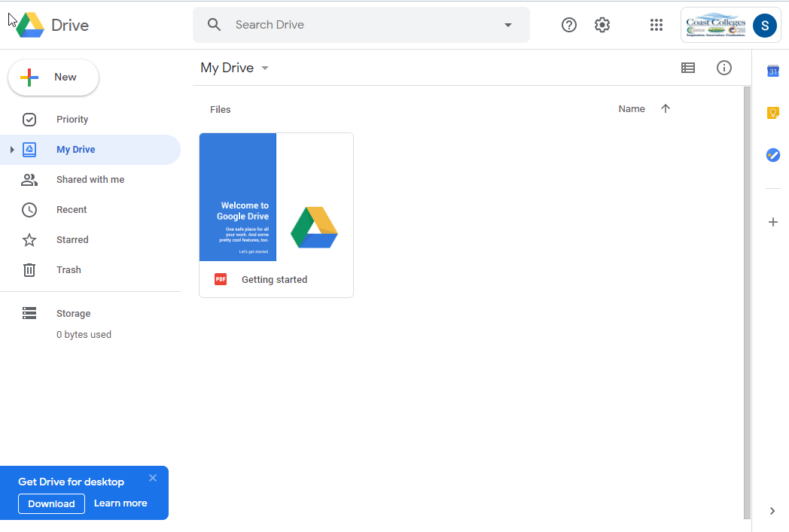Open Google Keep notes side panel
The image size is (789, 532).
click(772, 113)
